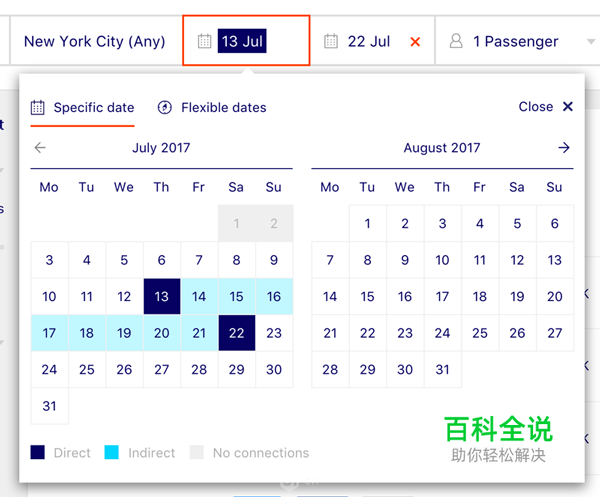Switch to the Flexible dates tab
Image resolution: width=600 pixels, height=497 pixels.
[222, 107]
